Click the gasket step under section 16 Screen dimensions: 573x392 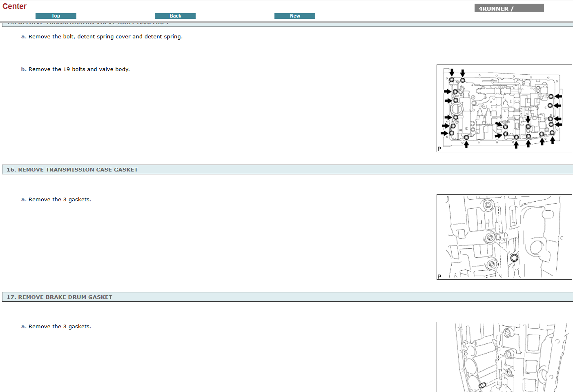coord(60,200)
